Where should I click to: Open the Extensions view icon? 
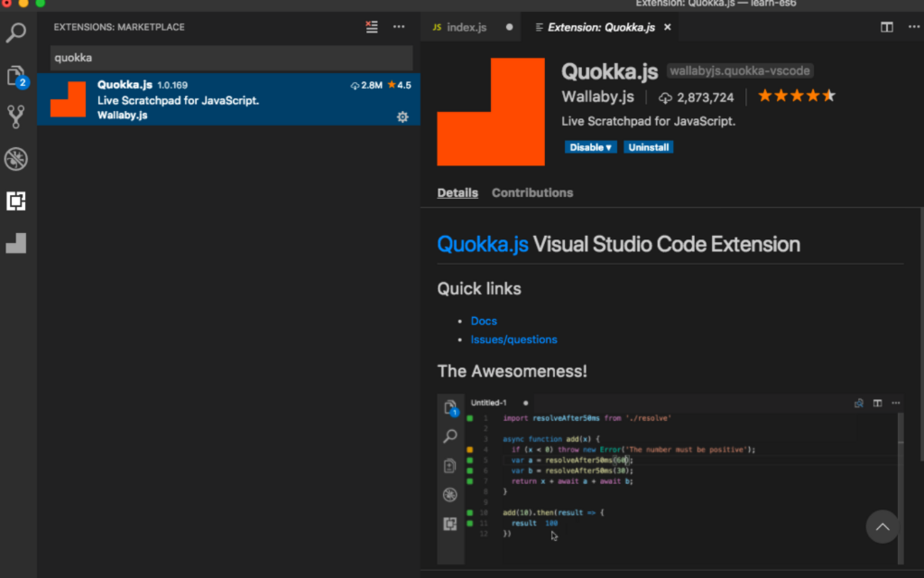pos(16,201)
